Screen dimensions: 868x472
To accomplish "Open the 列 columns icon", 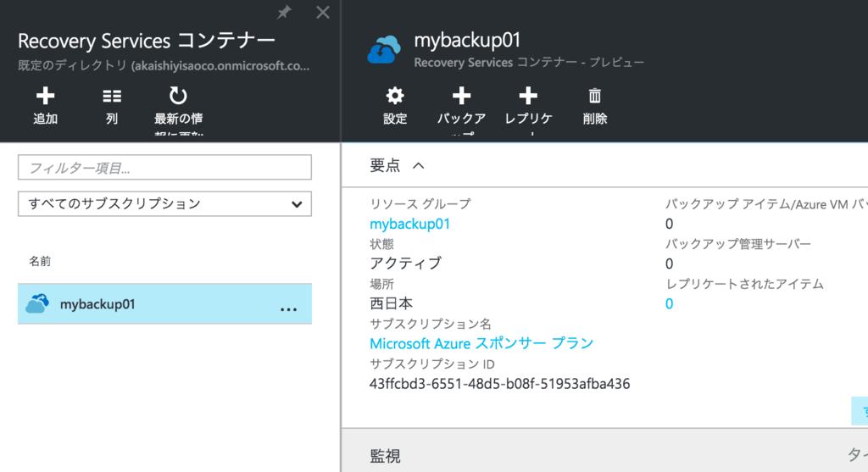I will tap(112, 97).
